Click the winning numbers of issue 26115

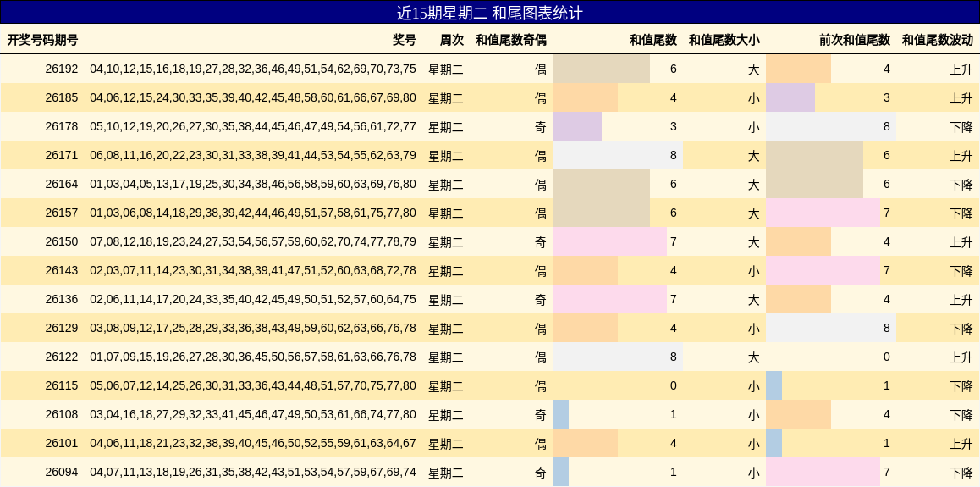point(253,385)
